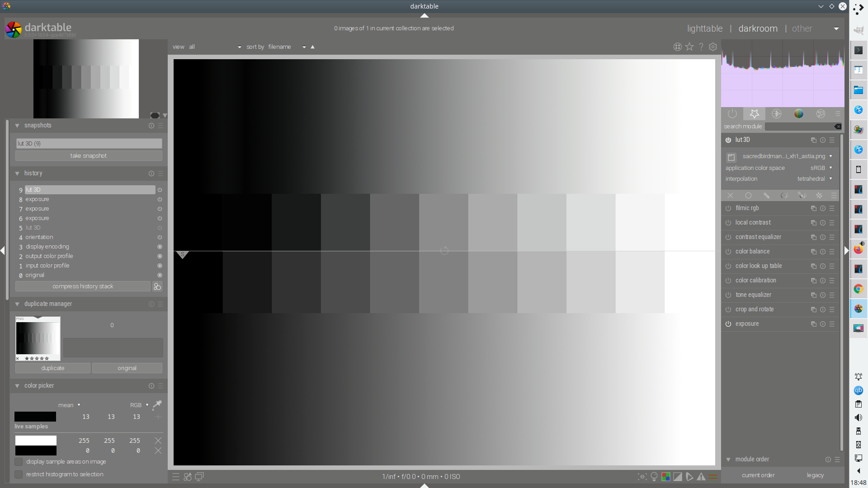Switch to the lighttable view
The height and width of the screenshot is (488, 868).
click(704, 28)
